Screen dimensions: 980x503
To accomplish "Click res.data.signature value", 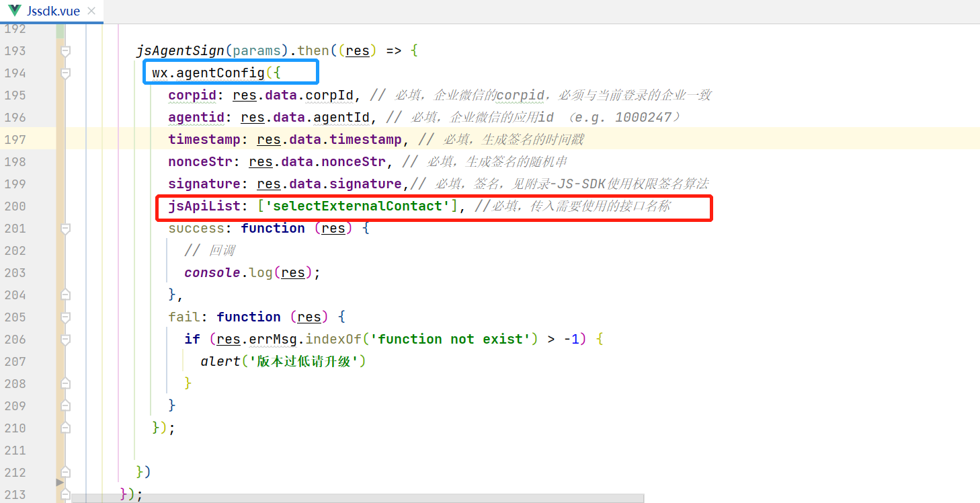I will 329,184.
